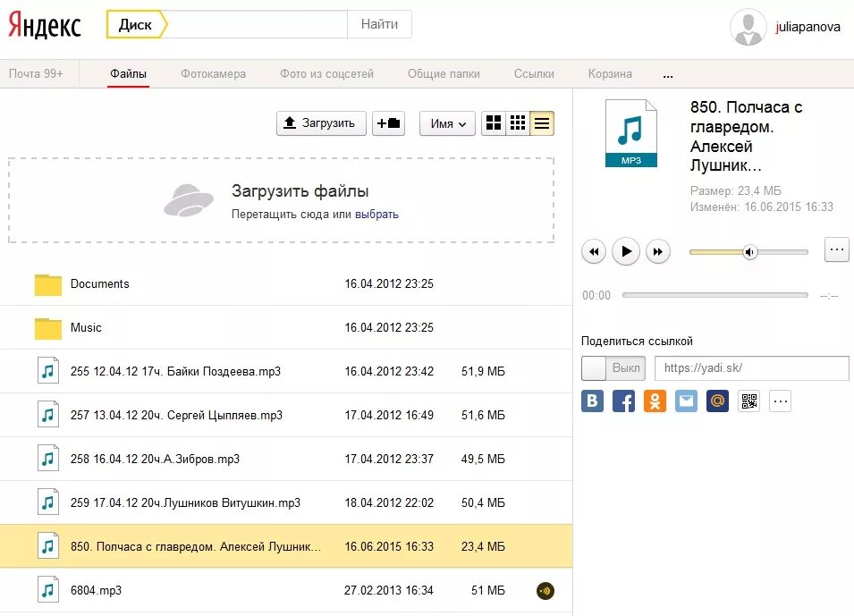The height and width of the screenshot is (616, 854).
Task: Click the flying saucer upload icon
Action: tap(189, 200)
